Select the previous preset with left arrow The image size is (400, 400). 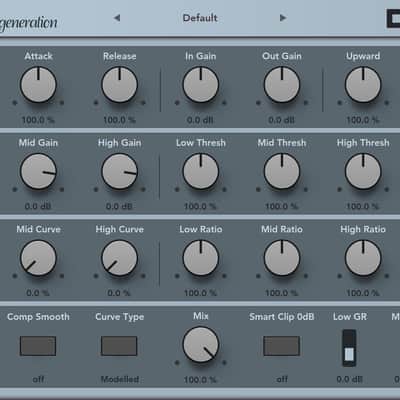pyautogui.click(x=117, y=18)
